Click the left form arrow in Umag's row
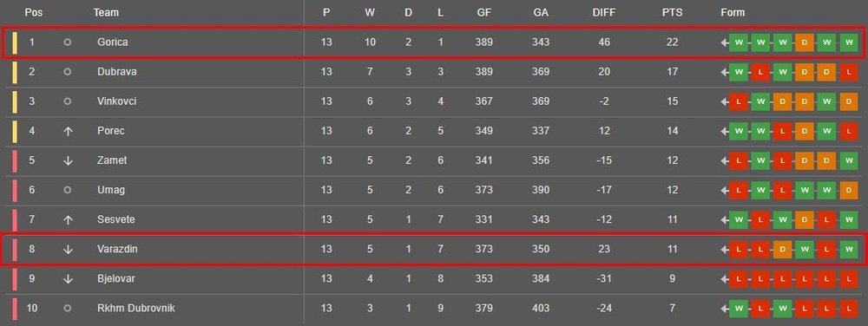Image resolution: width=868 pixels, height=326 pixels. [x=724, y=191]
